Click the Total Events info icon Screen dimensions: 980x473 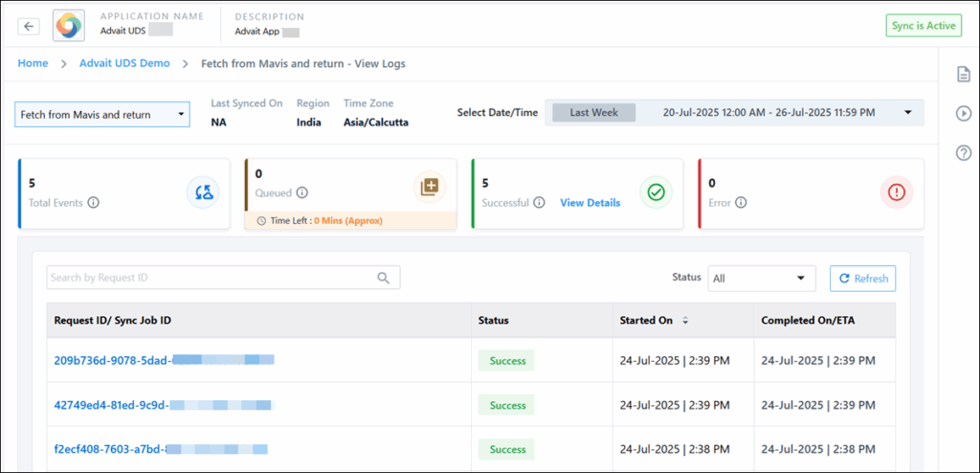click(94, 203)
